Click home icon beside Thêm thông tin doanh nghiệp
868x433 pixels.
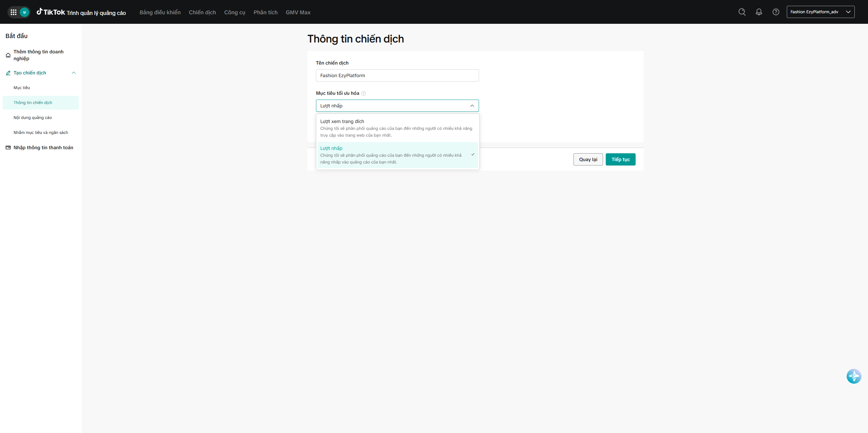coord(8,55)
